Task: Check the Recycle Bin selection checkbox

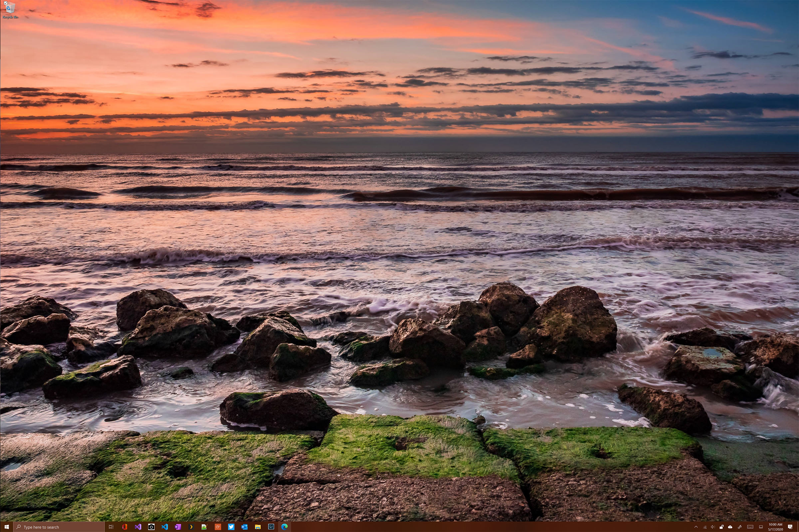Action: point(6,3)
